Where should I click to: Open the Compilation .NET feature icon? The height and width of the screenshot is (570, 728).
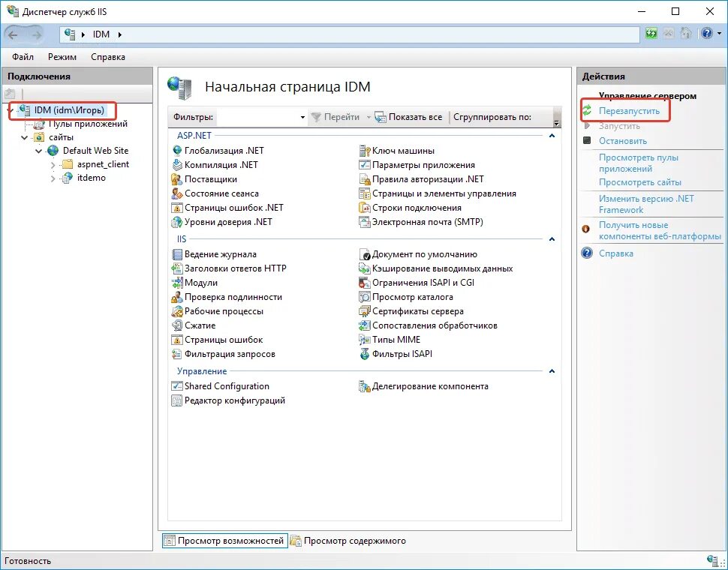tap(177, 165)
